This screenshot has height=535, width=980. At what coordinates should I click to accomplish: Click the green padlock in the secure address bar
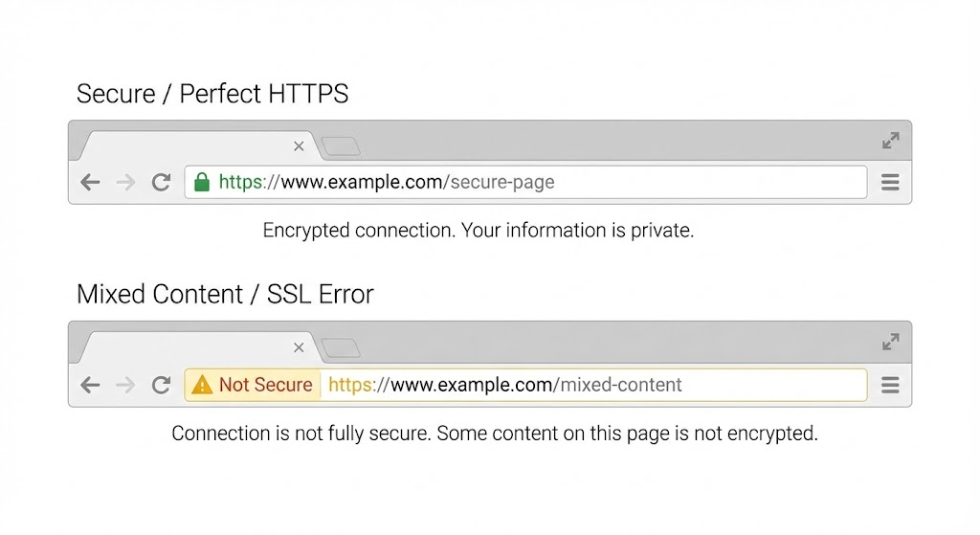click(201, 182)
